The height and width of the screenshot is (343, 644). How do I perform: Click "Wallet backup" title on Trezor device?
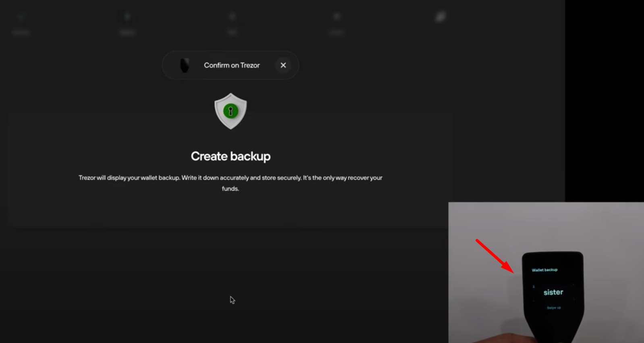click(x=544, y=270)
